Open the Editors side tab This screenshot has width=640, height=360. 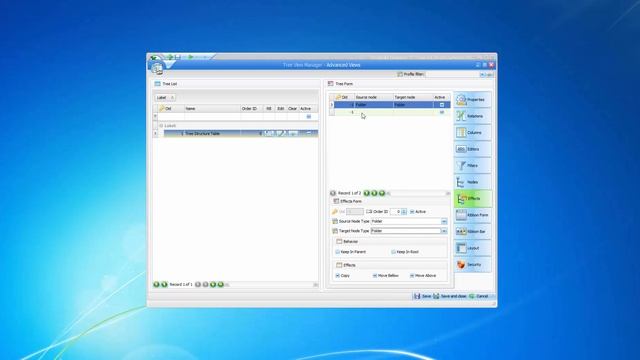pyautogui.click(x=473, y=149)
